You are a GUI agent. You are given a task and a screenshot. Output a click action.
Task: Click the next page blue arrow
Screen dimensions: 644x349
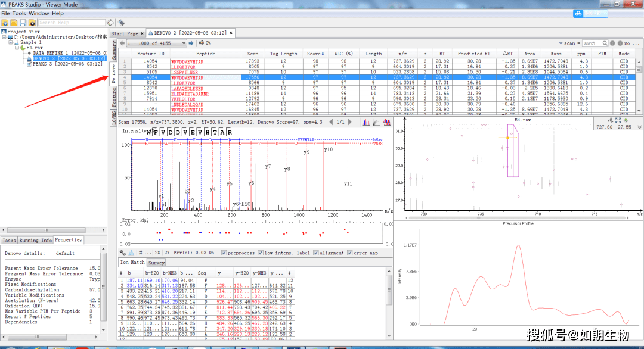[x=191, y=43]
